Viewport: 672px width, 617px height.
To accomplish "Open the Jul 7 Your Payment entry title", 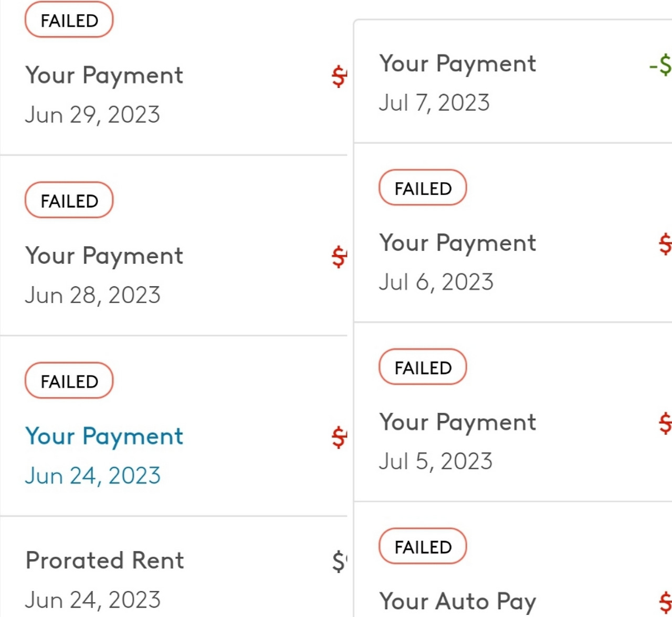I will tap(457, 64).
